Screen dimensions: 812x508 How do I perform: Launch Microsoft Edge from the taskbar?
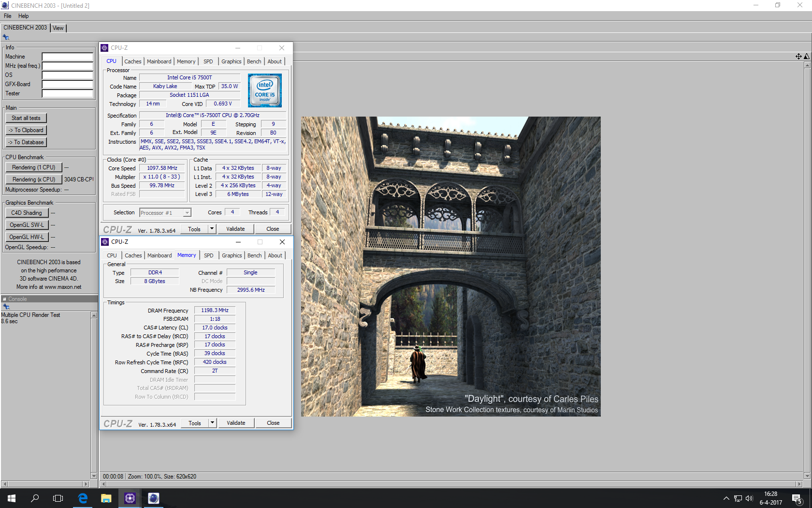[83, 498]
